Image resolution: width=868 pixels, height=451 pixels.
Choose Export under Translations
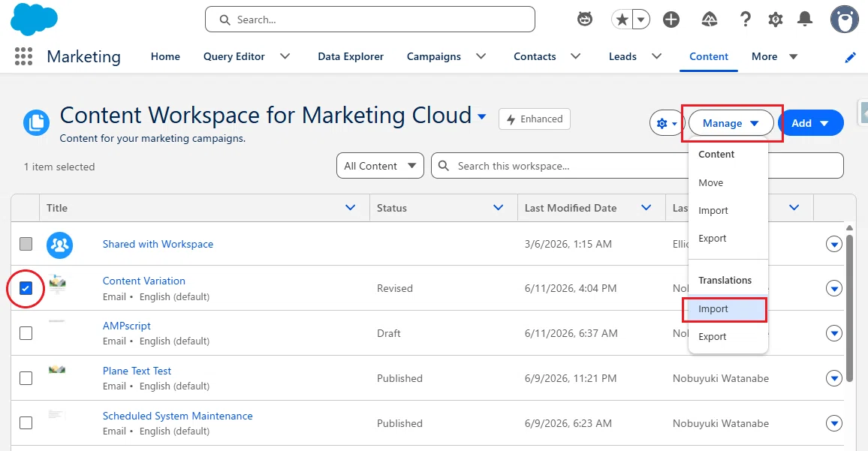tap(728, 336)
